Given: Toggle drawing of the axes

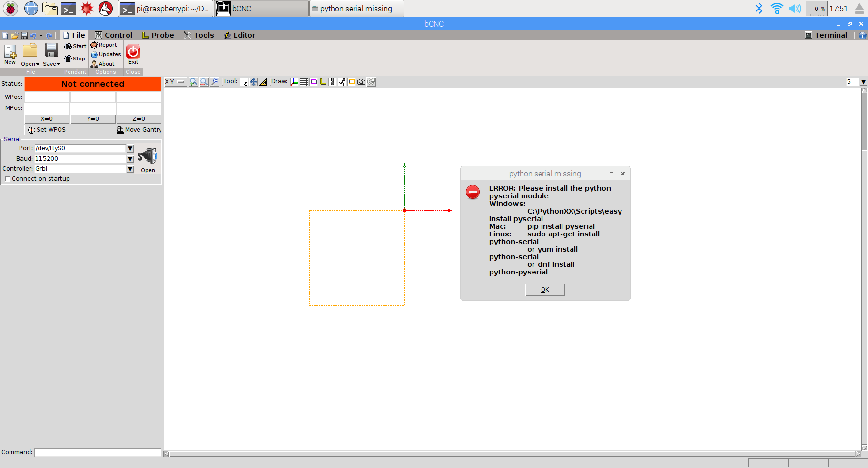Looking at the screenshot, I should (x=295, y=82).
